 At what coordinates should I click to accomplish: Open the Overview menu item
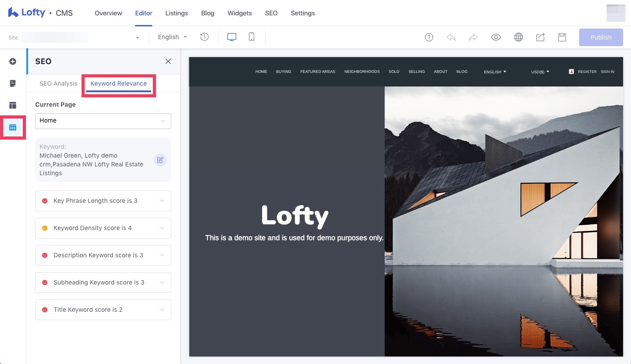pos(108,13)
